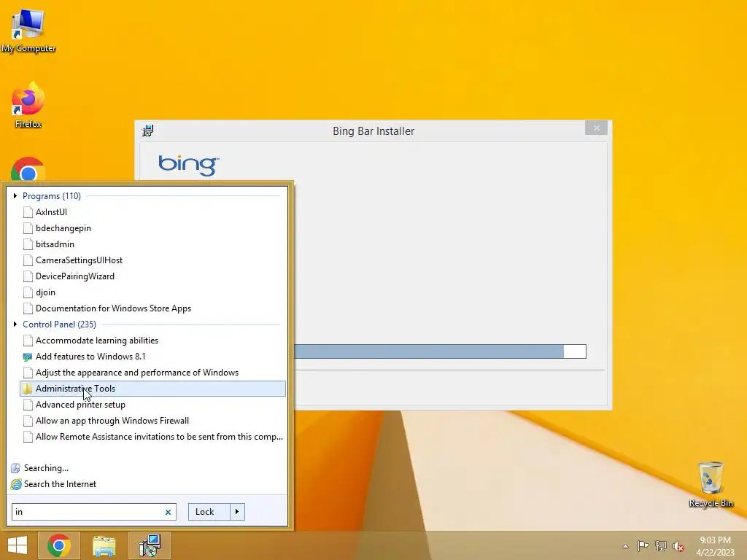Open Adjust the appearance and performance of Windows
Image resolution: width=747 pixels, height=560 pixels.
152,373
